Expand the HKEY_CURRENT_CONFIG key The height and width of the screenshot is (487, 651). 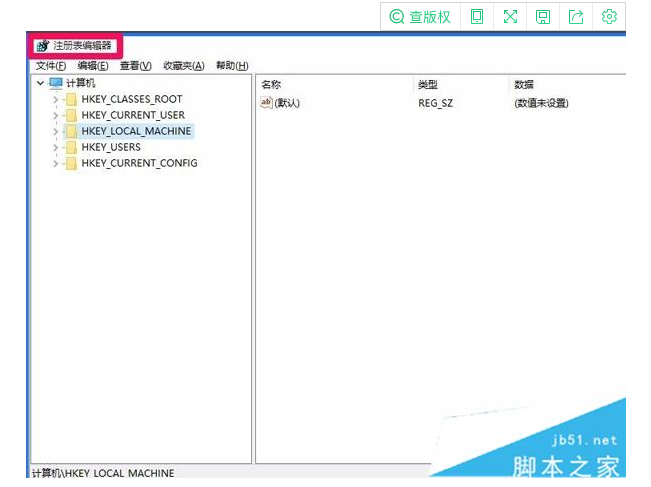click(x=56, y=163)
